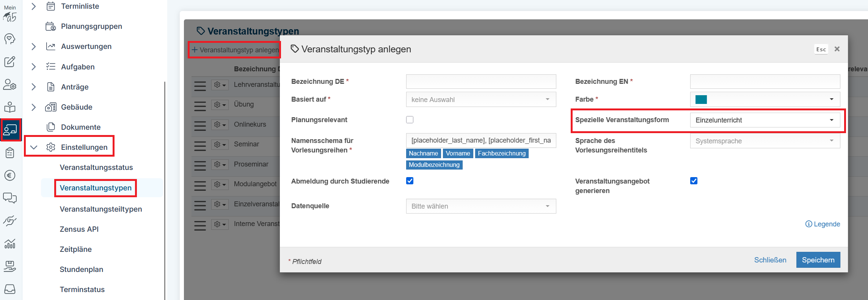Open Zensus API menu item
Image resolution: width=868 pixels, height=300 pixels.
79,229
